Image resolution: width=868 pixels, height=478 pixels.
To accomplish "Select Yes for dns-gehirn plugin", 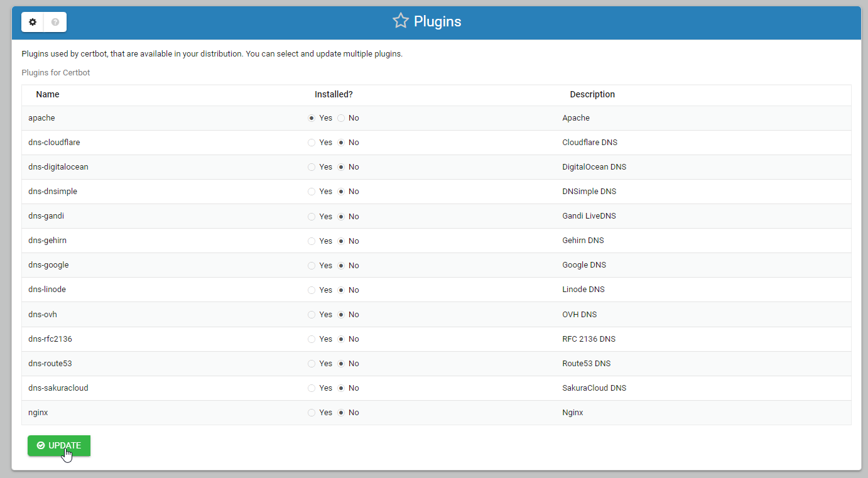I will coord(312,241).
